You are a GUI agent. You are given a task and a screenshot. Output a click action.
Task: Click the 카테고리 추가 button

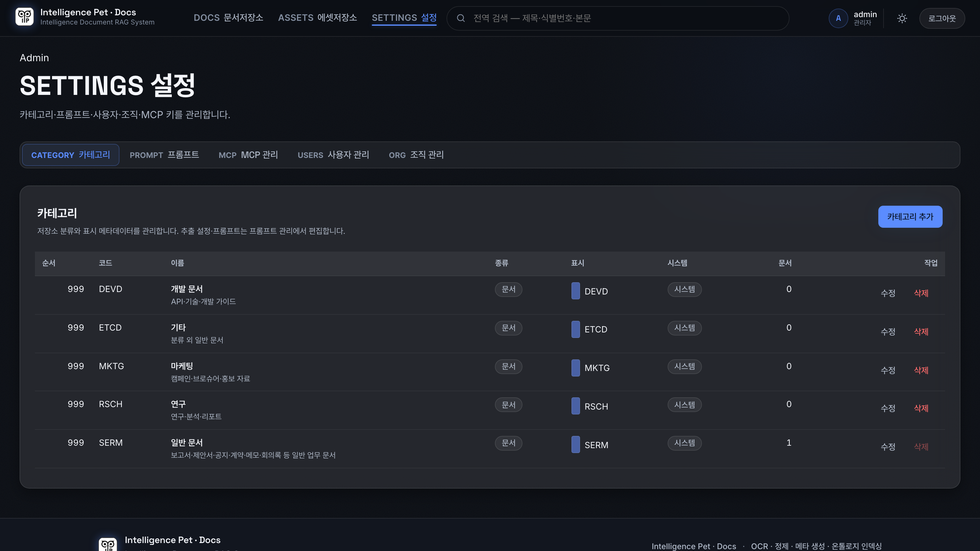pos(910,217)
